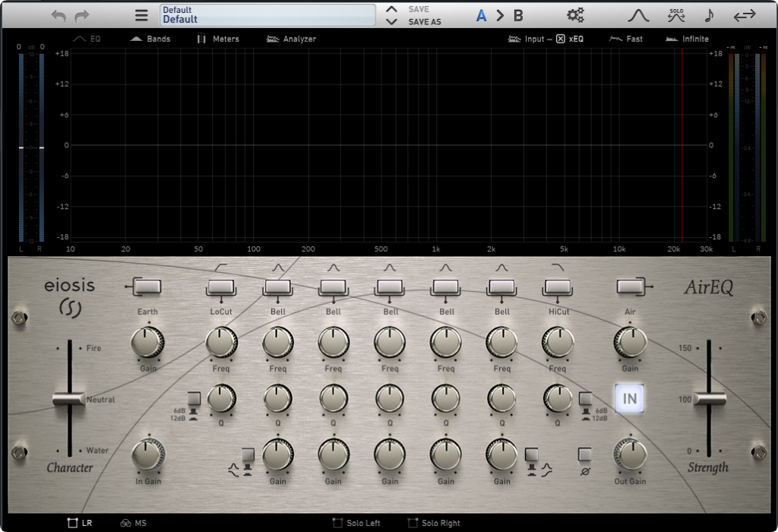Select the Input analyzer source
This screenshot has width=778, height=532.
(526, 39)
